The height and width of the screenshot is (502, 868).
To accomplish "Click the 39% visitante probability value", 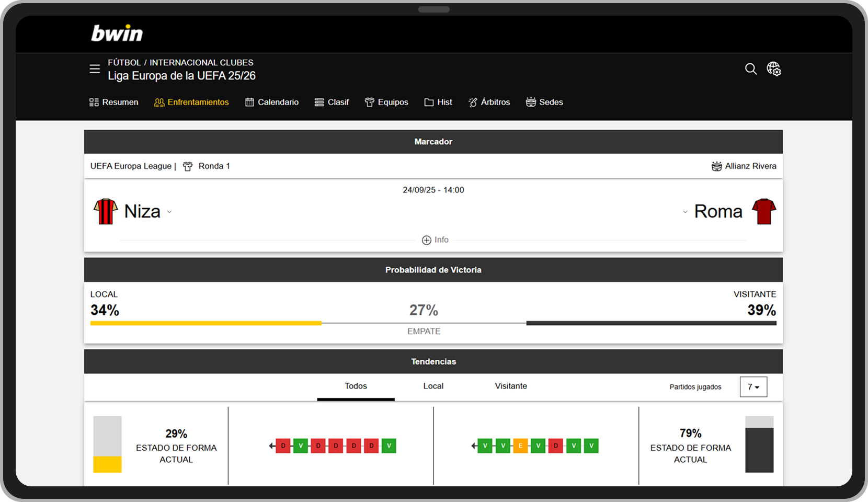I will coord(762,310).
